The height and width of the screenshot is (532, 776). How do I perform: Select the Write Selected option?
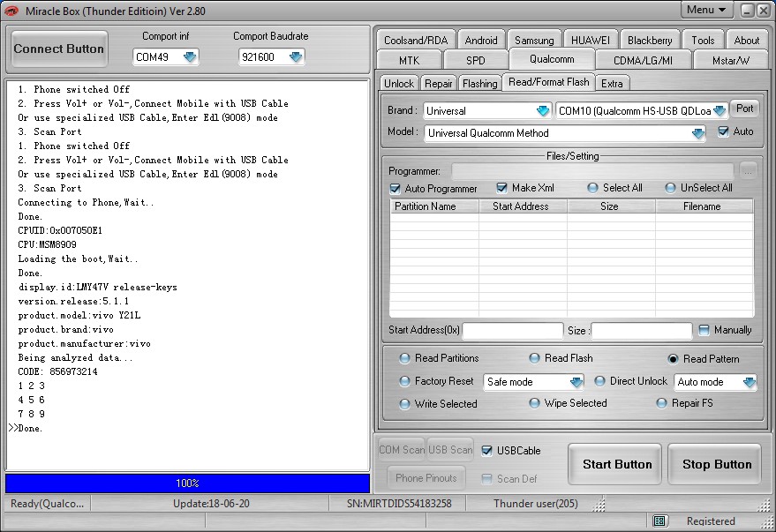tap(404, 404)
